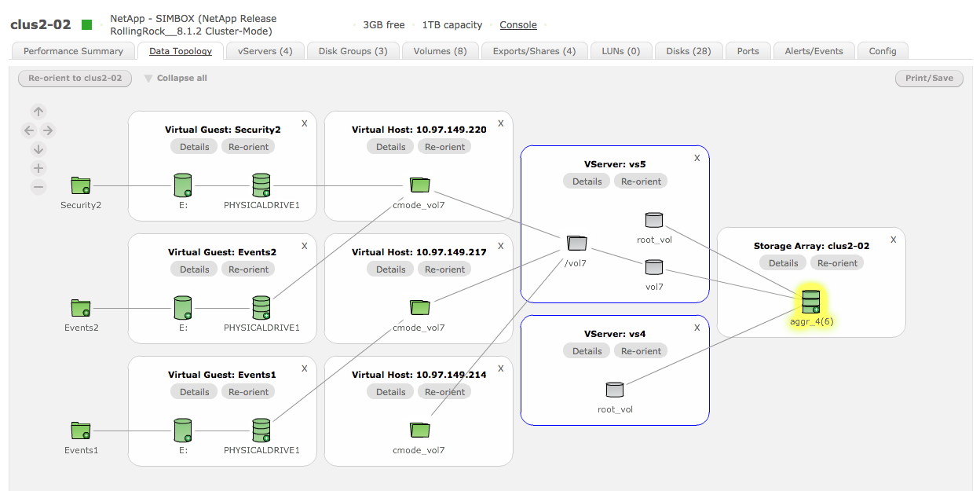
Task: Click the clus2-02 array title text
Action: pos(40,25)
